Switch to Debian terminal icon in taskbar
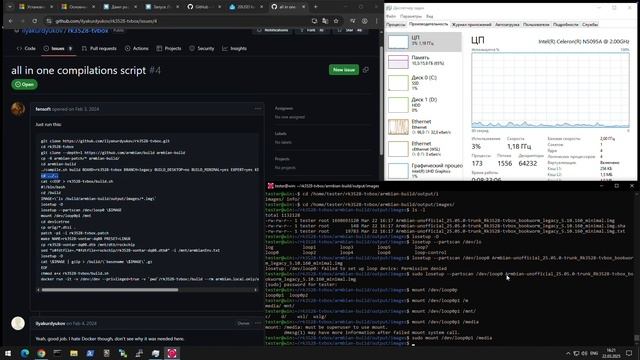This screenshot has width=640, height=360. [172, 353]
